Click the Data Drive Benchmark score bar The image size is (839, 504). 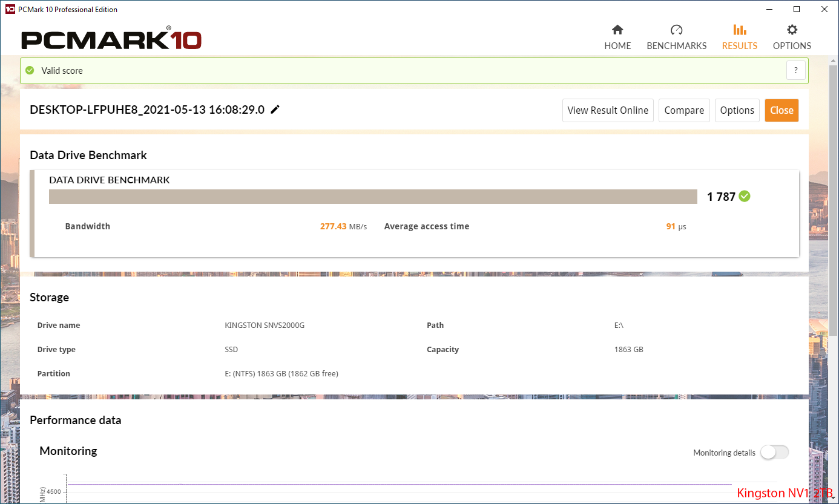pyautogui.click(x=373, y=197)
